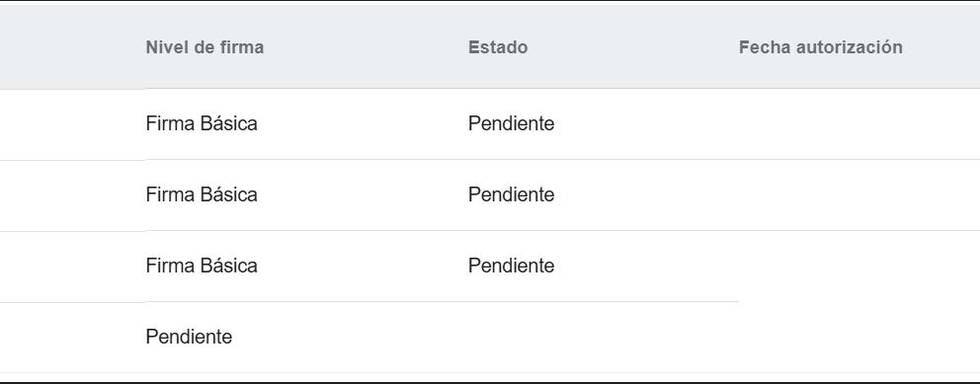Click empty Fecha autorización cell in first row

click(859, 123)
